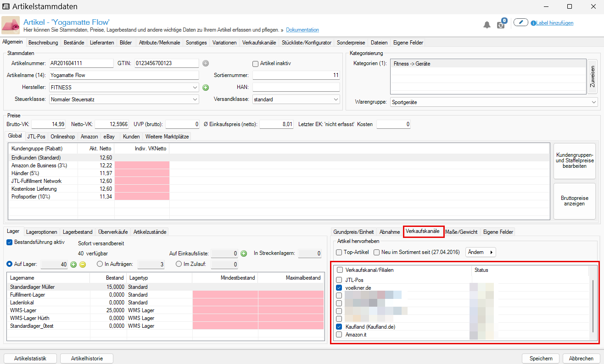This screenshot has height=364, width=604.
Task: Click the Artikelname input field
Action: click(x=123, y=75)
